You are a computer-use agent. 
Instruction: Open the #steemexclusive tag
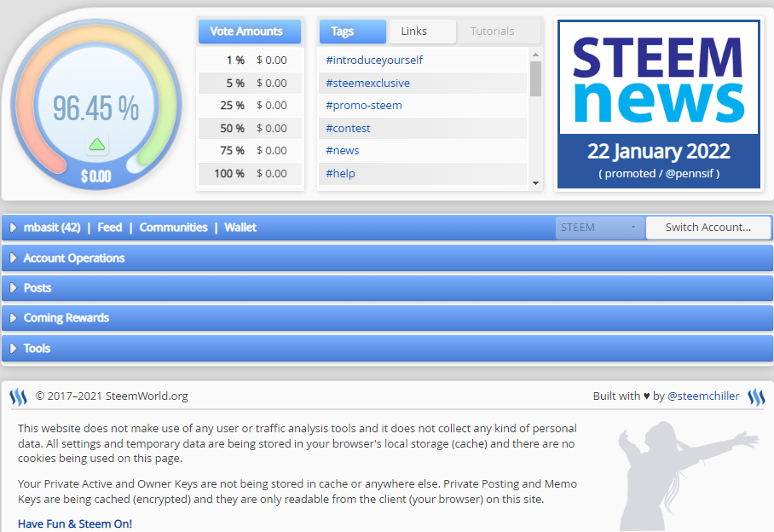(367, 83)
